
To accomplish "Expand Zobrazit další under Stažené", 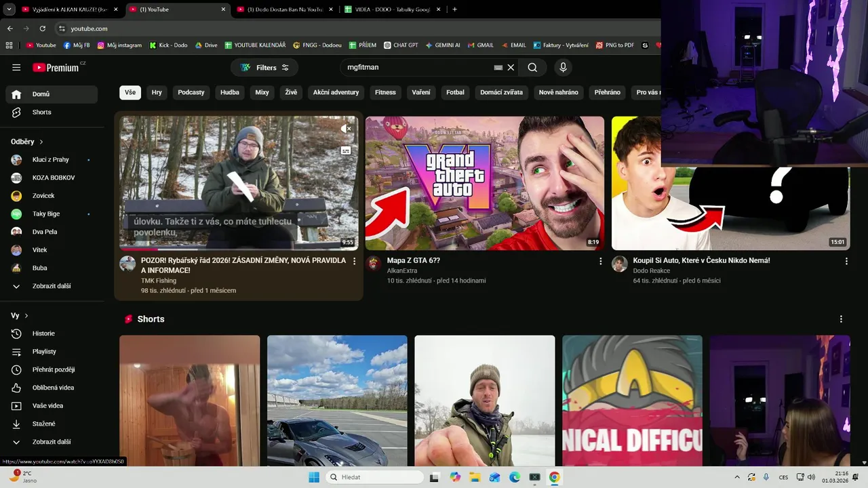I will pos(52,442).
